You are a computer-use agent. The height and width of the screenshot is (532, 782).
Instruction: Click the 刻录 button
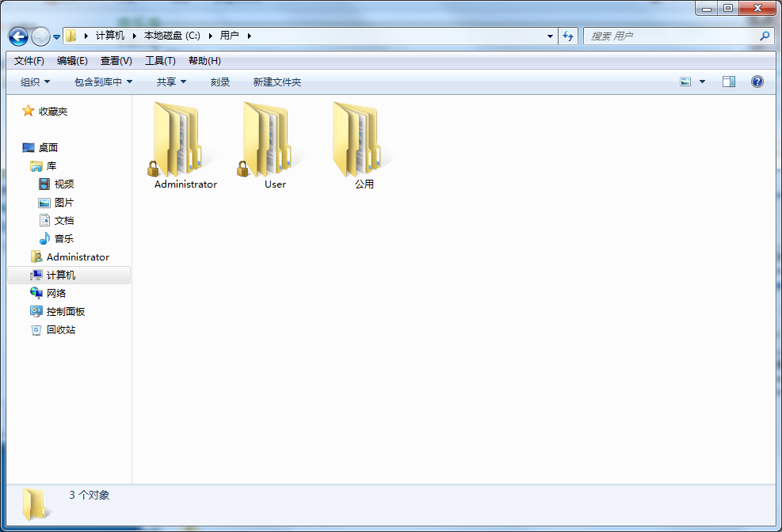pos(220,82)
